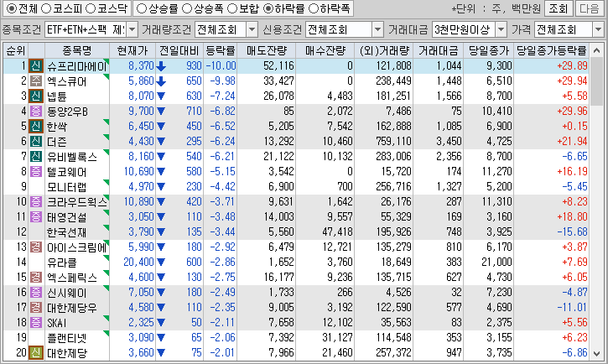The width and height of the screenshot is (608, 364).
Task: Click the 증 badge icon for 크라우드웍스
Action: (x=36, y=202)
